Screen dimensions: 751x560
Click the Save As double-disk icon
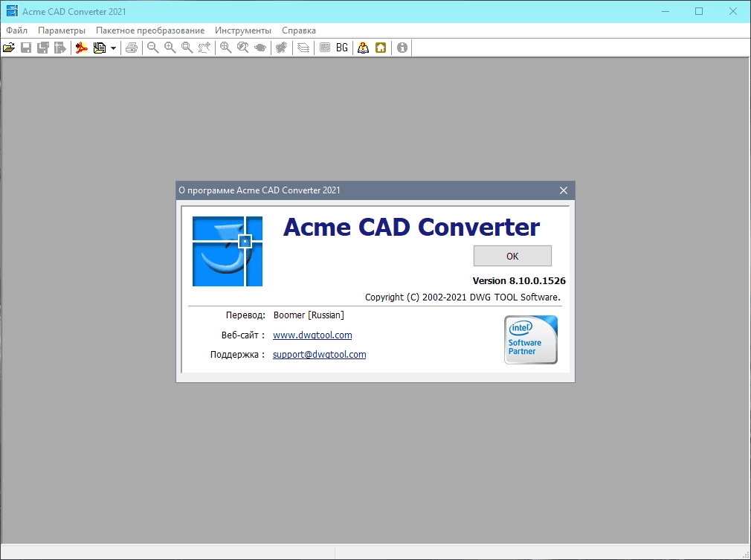[x=43, y=48]
